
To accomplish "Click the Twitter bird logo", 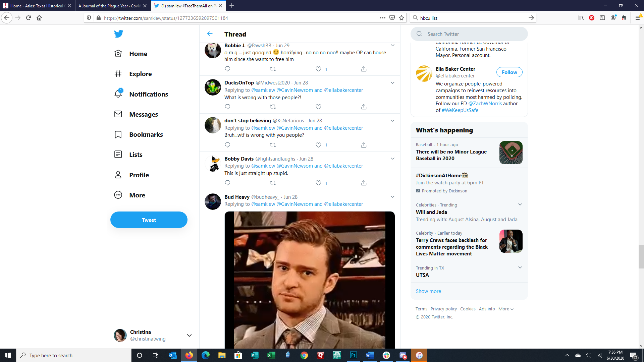I will pos(118,34).
